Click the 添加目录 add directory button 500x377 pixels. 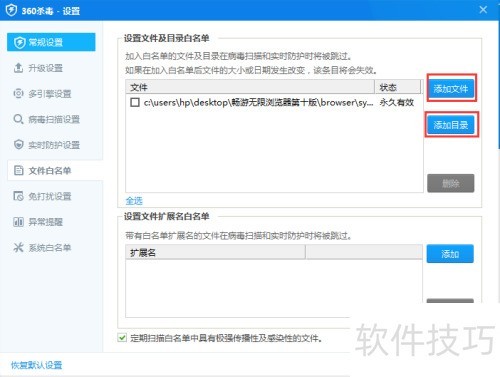point(451,125)
